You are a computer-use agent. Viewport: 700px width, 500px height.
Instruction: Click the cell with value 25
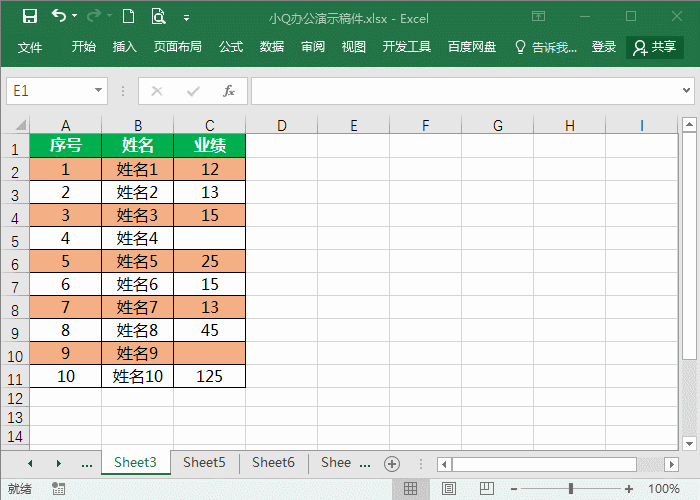point(209,261)
